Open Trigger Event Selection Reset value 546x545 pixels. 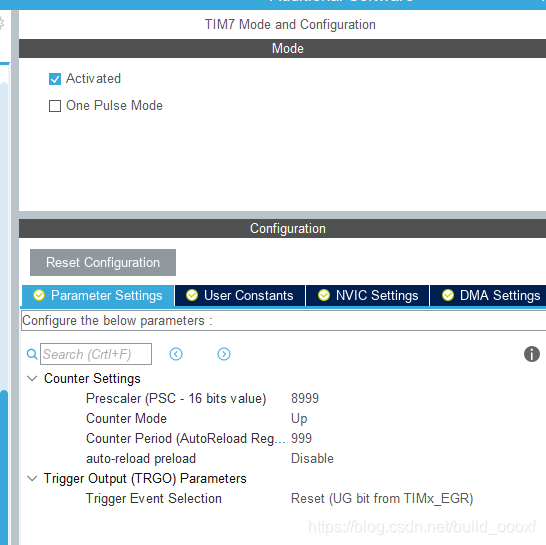tap(382, 499)
